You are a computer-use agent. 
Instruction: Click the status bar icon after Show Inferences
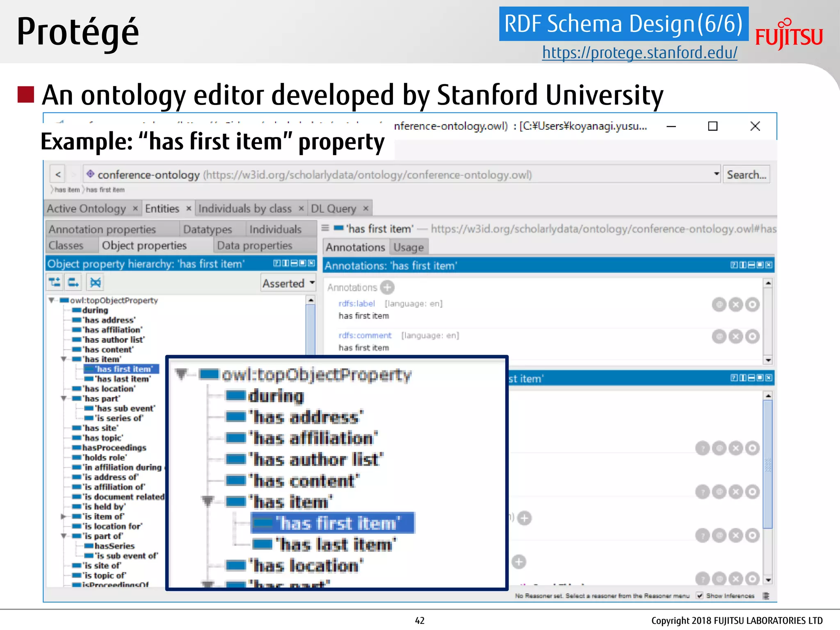coord(765,596)
